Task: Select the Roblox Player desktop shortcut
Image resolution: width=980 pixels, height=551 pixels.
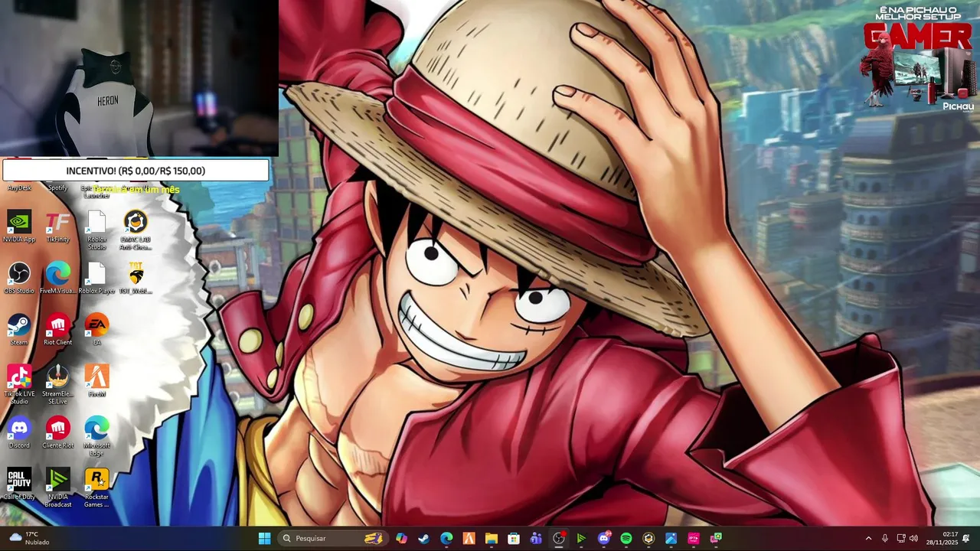Action: point(96,278)
